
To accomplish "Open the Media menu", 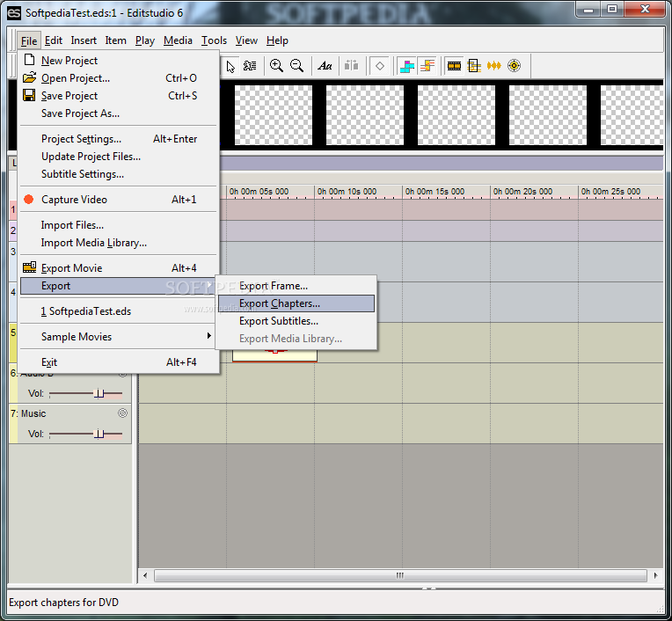I will pos(178,40).
